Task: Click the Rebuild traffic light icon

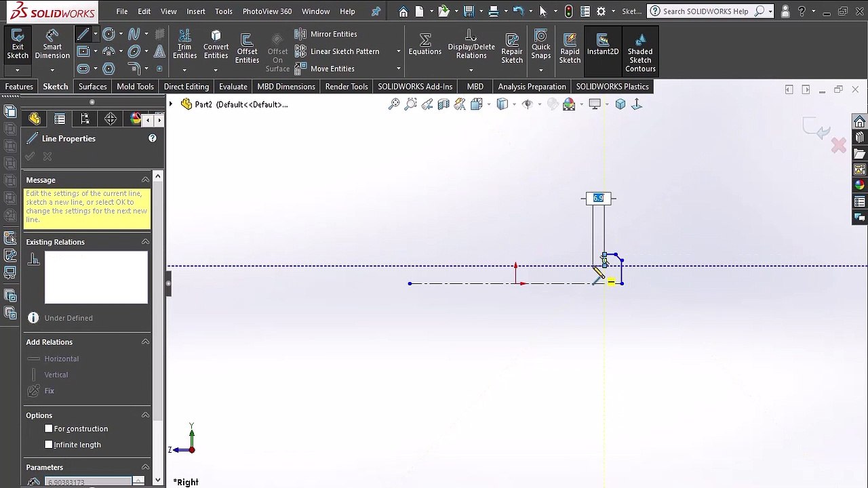Action: click(568, 12)
